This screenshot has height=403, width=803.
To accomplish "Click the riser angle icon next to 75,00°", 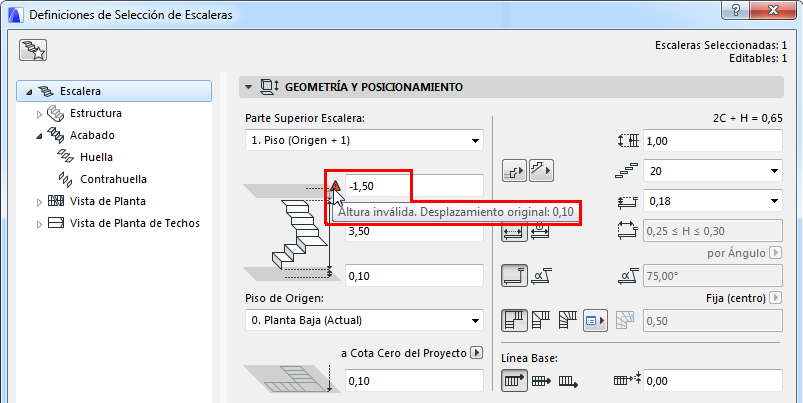I will pyautogui.click(x=628, y=276).
